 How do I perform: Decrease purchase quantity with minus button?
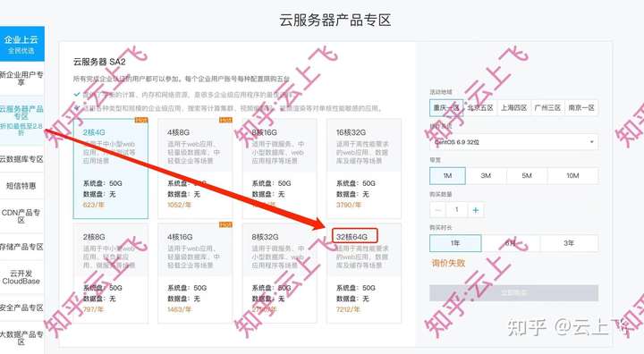coord(437,210)
